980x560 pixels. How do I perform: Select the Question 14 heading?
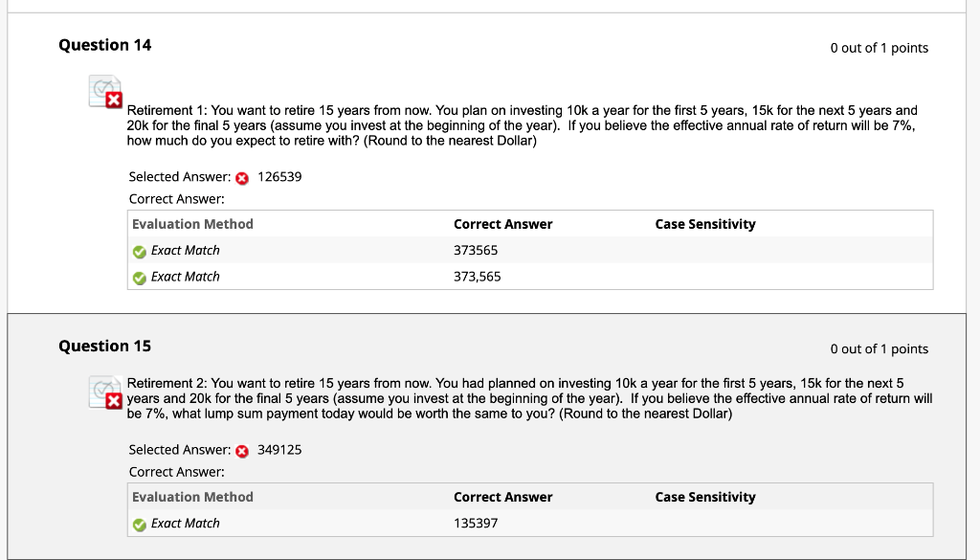(105, 45)
